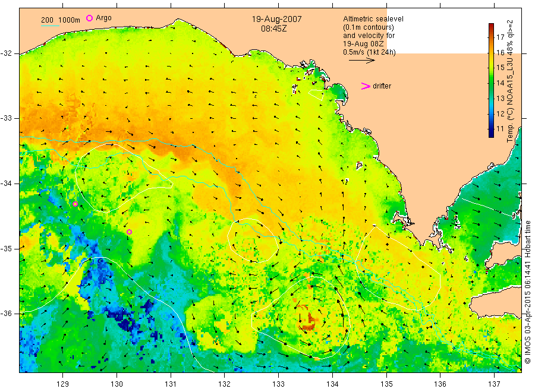Click the 'drifter' legend label
535x392 pixels.
tap(382, 86)
